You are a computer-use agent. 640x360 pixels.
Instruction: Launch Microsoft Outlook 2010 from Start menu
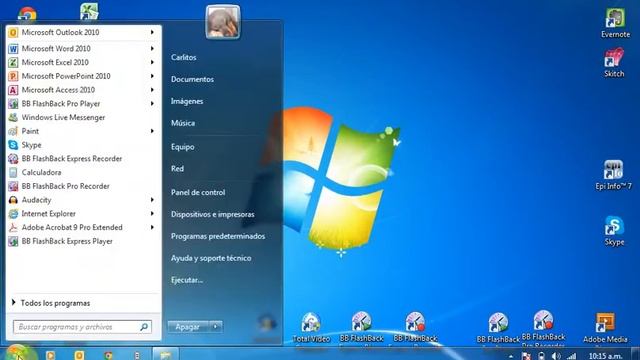tap(84, 32)
